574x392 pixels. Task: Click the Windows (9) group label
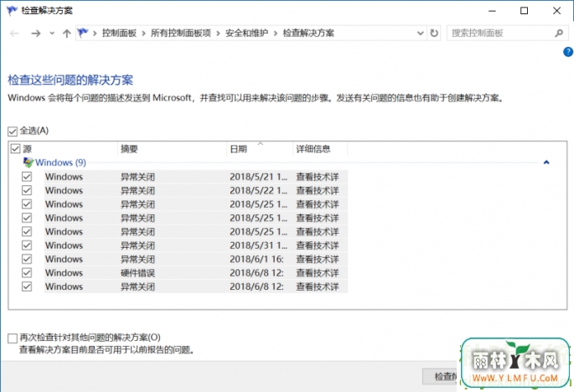coord(61,162)
